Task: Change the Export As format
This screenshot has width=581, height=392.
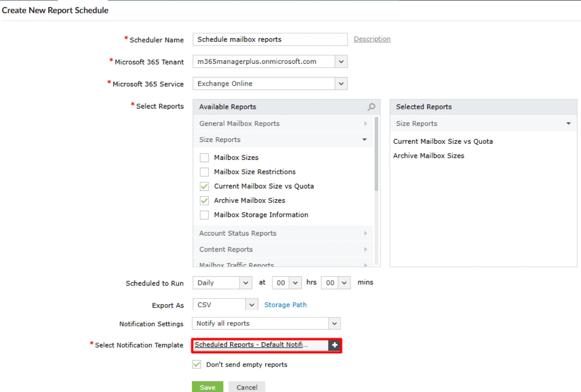Action: [252, 304]
